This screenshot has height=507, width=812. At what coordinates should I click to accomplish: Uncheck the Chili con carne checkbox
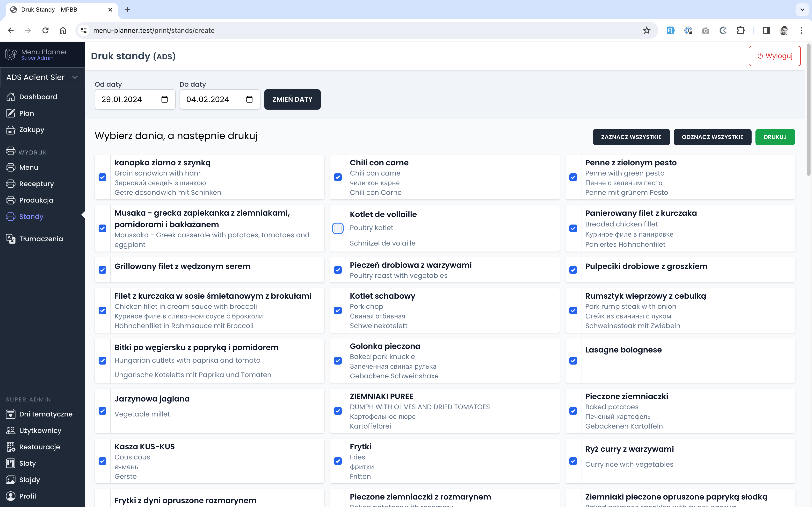(338, 177)
